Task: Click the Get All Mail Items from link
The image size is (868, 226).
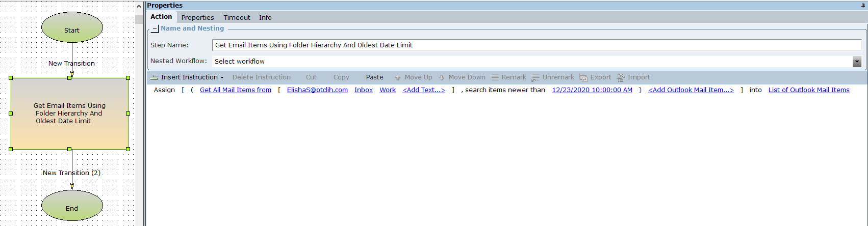Action: pos(235,90)
